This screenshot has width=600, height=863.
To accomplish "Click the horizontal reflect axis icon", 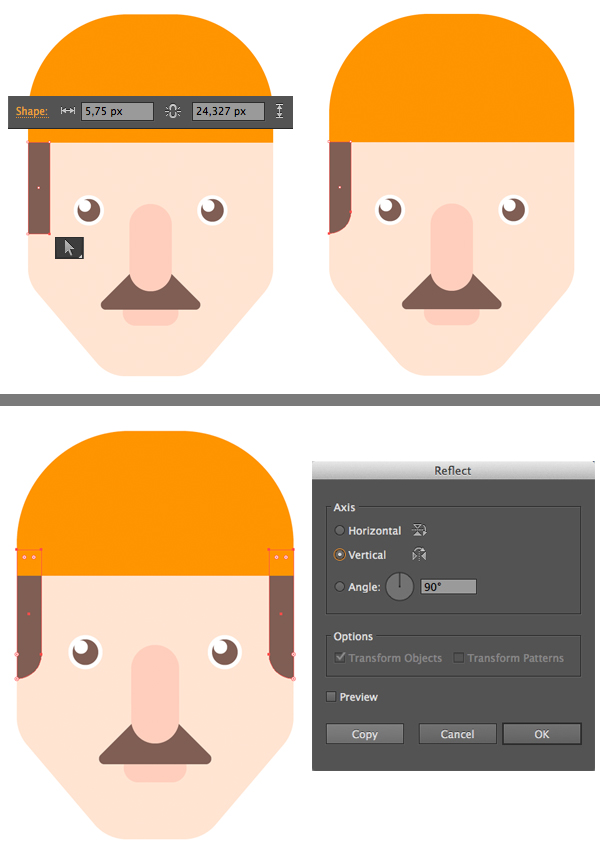I will pyautogui.click(x=419, y=531).
